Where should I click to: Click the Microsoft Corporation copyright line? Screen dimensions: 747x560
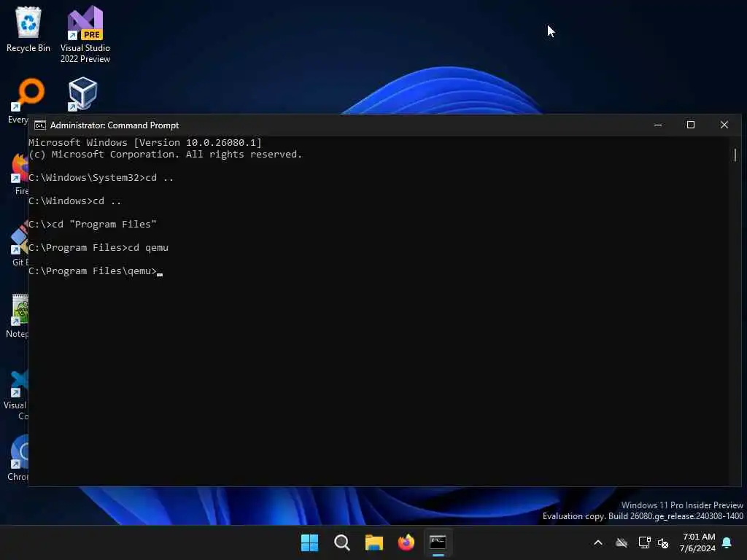[166, 155]
